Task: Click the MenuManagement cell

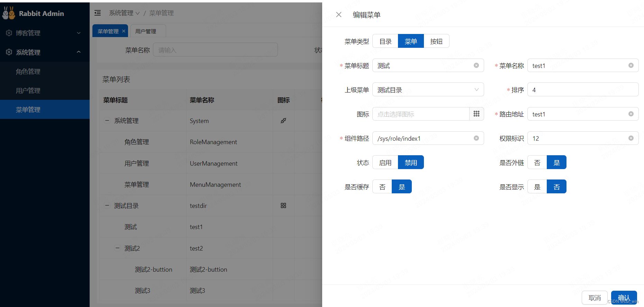Action: pyautogui.click(x=229, y=184)
